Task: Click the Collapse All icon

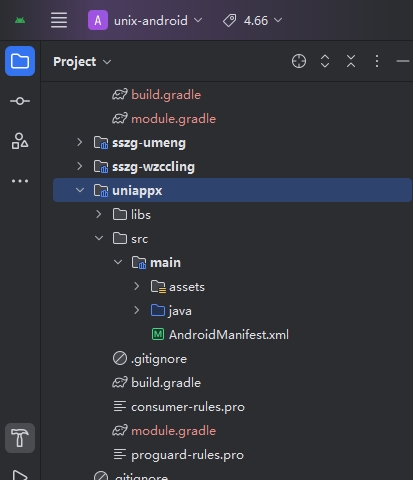Action: point(351,61)
